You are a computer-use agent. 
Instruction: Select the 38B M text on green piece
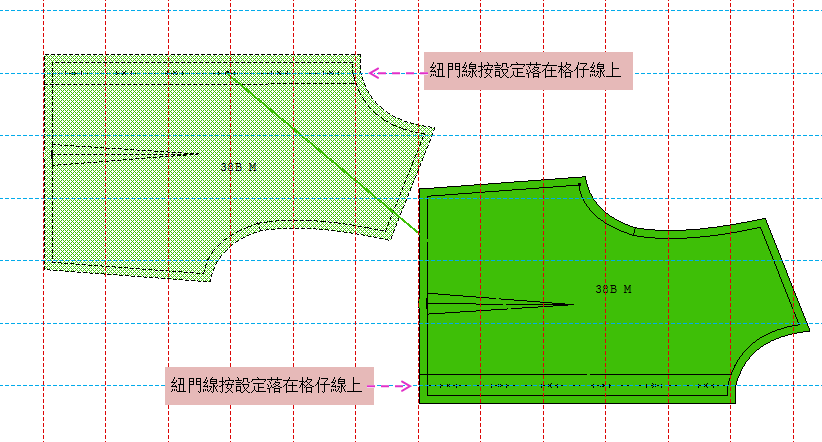613,289
